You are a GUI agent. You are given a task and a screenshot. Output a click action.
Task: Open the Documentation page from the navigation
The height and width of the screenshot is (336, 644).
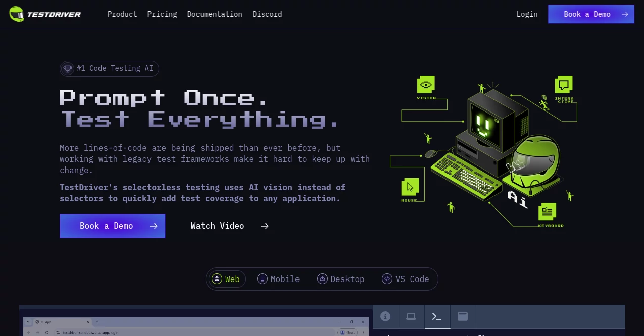(215, 14)
